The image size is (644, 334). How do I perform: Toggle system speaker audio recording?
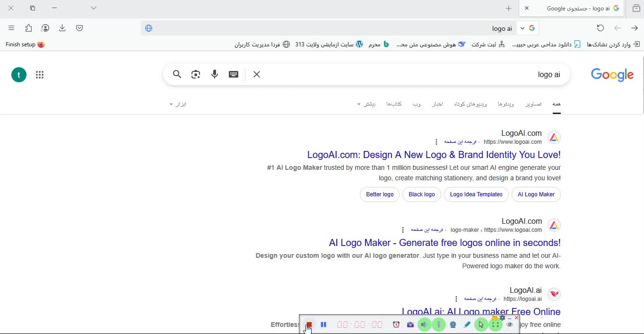pyautogui.click(x=425, y=325)
